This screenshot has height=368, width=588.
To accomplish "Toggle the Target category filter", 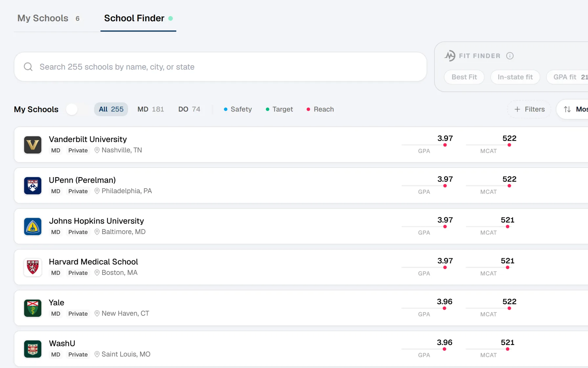I will 279,109.
